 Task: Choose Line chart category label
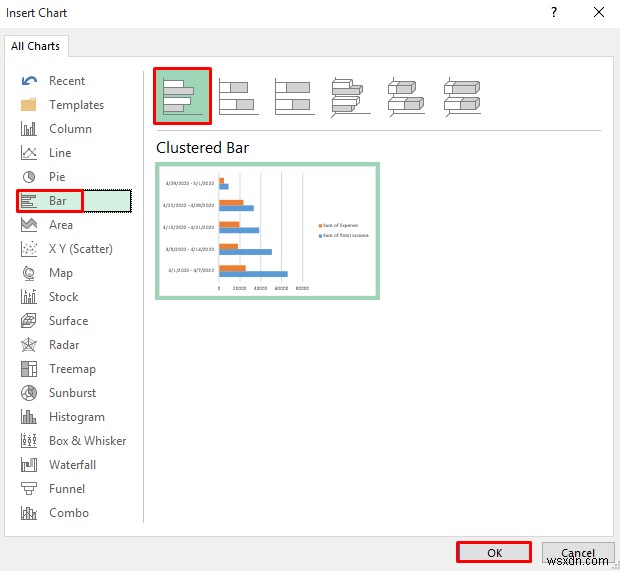pos(60,153)
